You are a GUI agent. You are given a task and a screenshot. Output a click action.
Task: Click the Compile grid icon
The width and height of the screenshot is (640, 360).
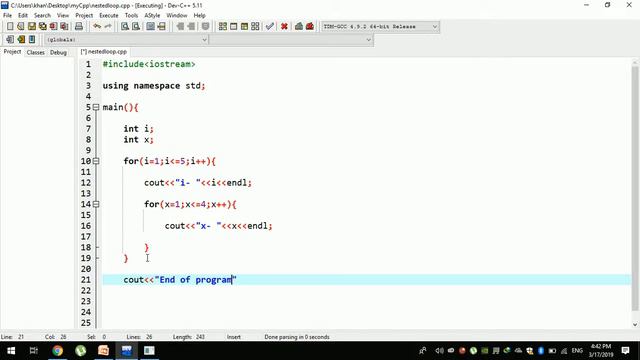(x=222, y=27)
